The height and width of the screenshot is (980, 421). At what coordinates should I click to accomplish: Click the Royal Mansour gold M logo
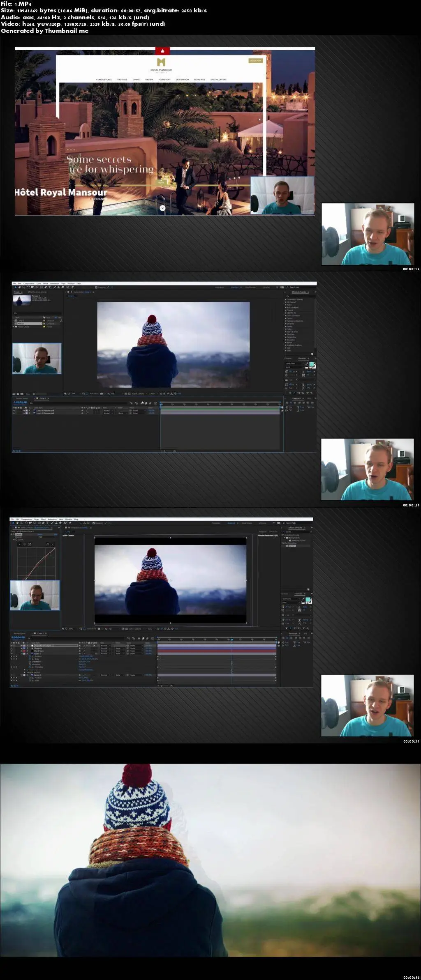(x=161, y=62)
